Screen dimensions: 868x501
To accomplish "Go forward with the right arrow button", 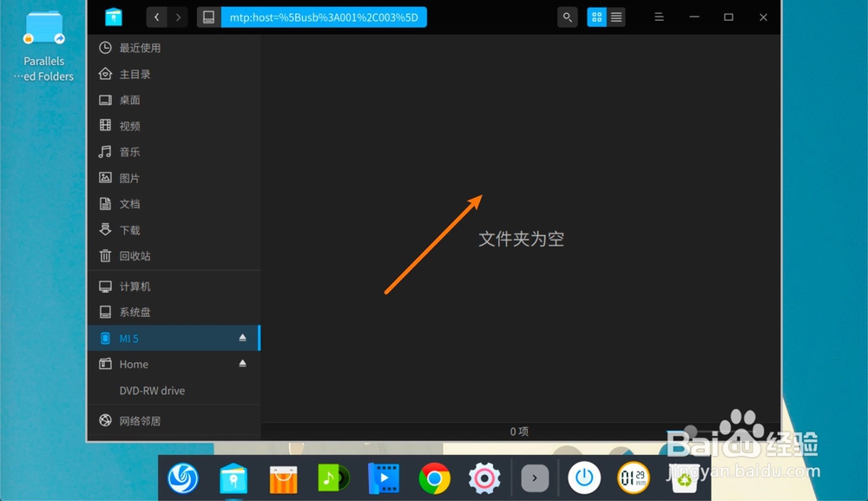I will point(178,17).
